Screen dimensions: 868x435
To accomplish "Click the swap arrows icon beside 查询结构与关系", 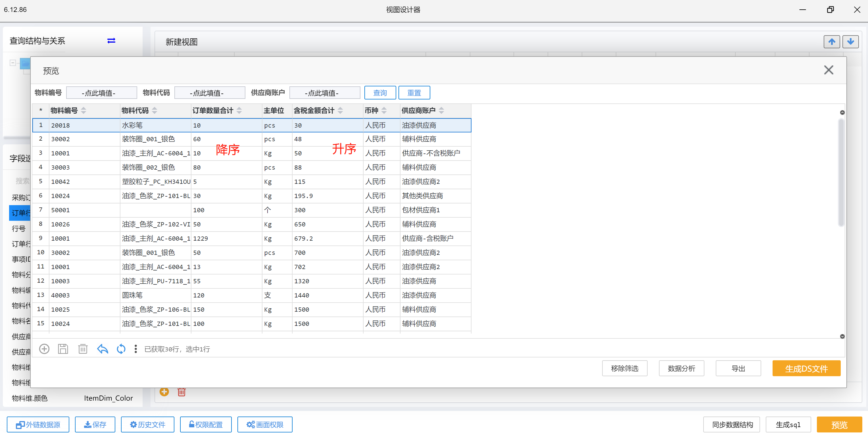I will pos(111,41).
